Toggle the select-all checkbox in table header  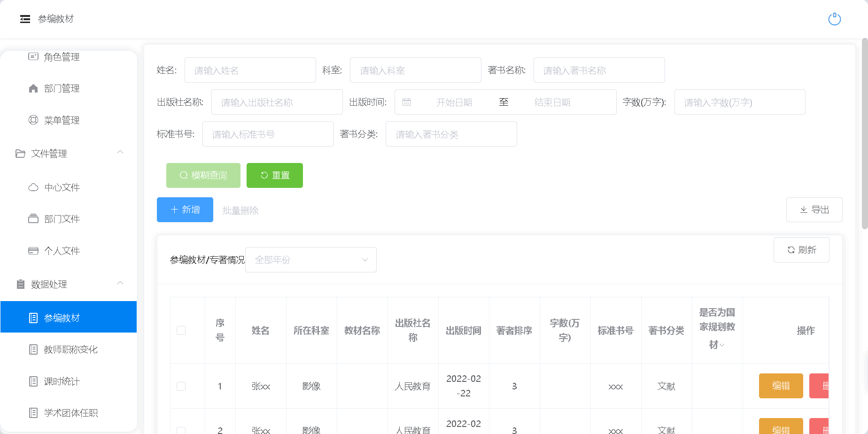[181, 331]
